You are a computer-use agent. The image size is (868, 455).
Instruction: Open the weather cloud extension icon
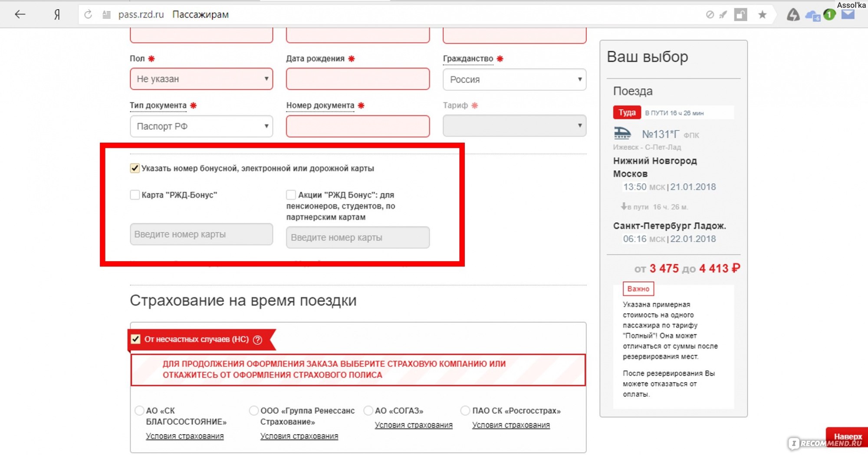coord(812,16)
